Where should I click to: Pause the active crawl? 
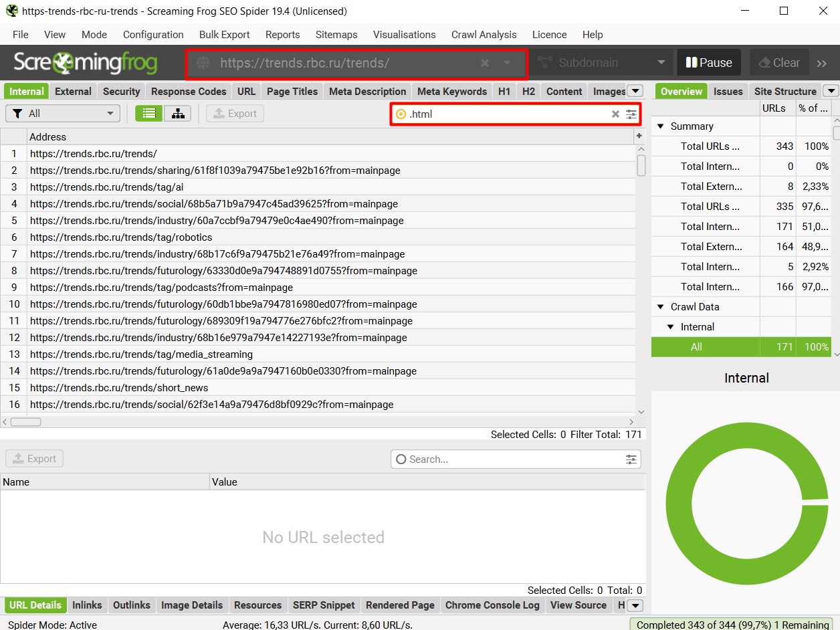pyautogui.click(x=708, y=62)
